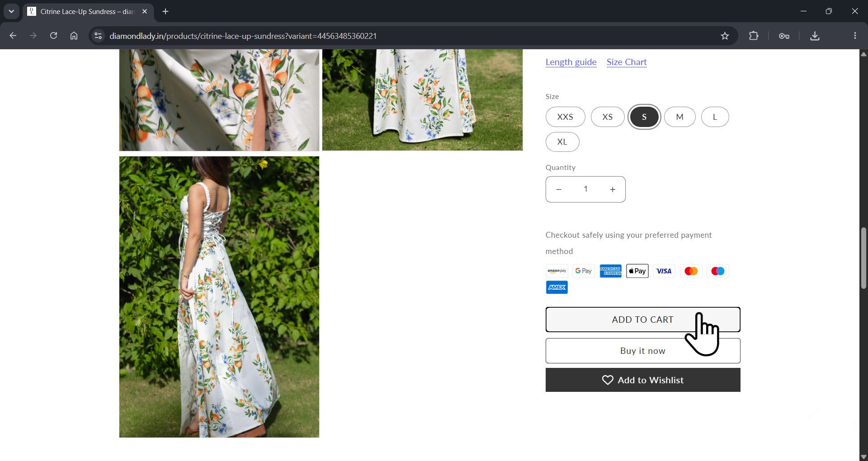Open the tab search dropdown arrow
This screenshot has width=868, height=461.
coord(11,11)
